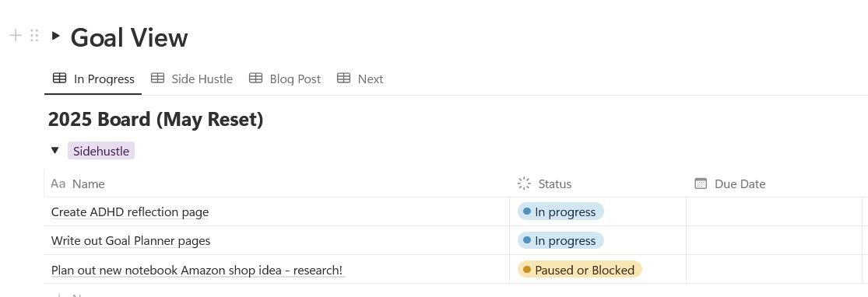Expand the Goal View heading toggle triangle
This screenshot has height=297, width=868.
(55, 36)
